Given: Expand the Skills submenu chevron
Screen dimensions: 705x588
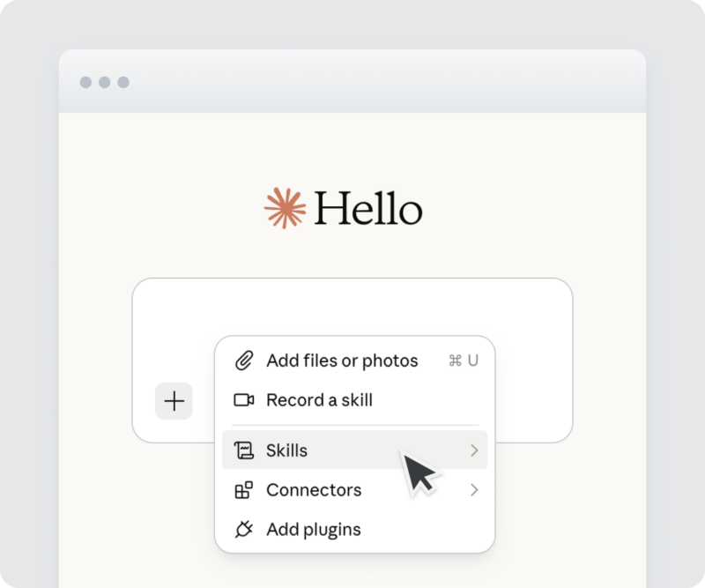Looking at the screenshot, I should 474,450.
